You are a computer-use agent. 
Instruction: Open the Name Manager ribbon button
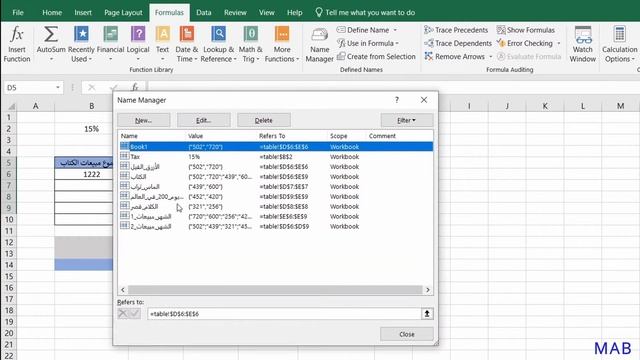tap(320, 45)
